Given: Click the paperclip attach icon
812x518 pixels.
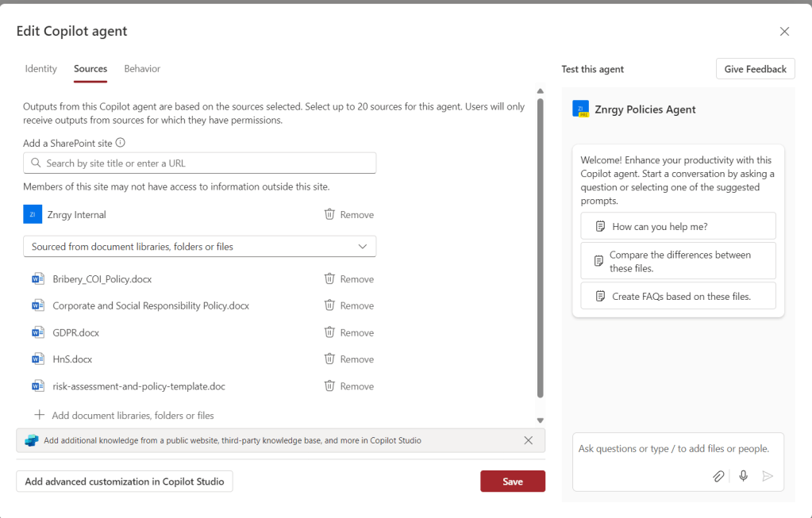Looking at the screenshot, I should pyautogui.click(x=718, y=476).
